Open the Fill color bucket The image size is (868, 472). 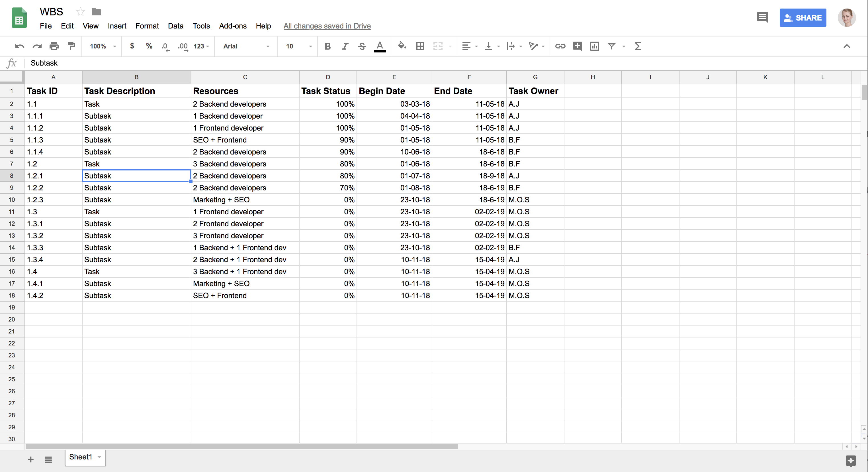402,46
